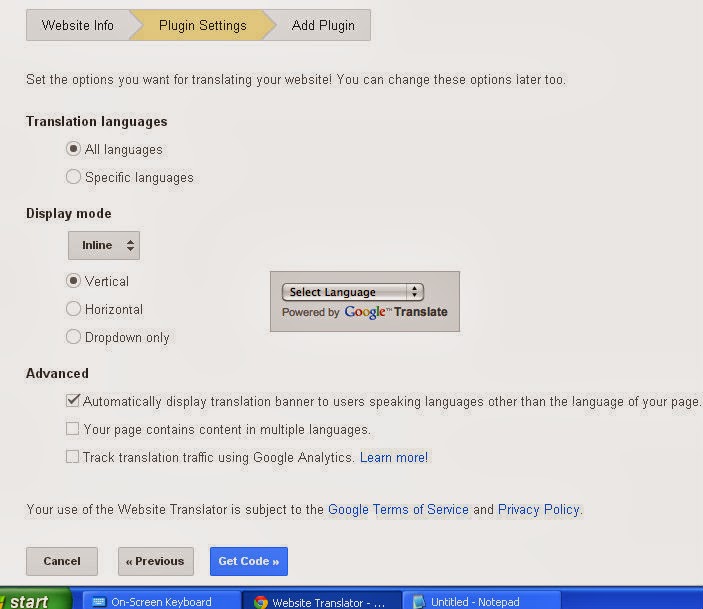Open the Windows start menu

click(x=35, y=600)
